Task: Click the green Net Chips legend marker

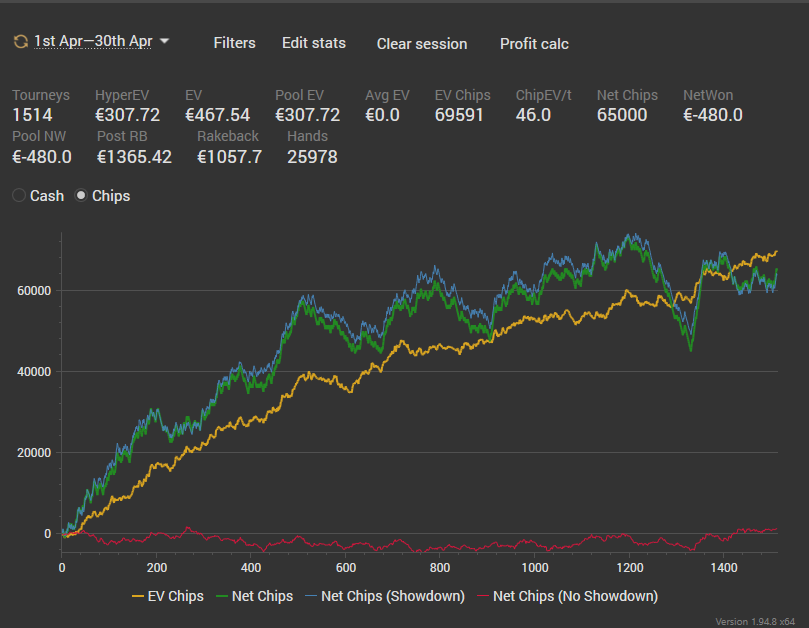Action: click(x=222, y=597)
